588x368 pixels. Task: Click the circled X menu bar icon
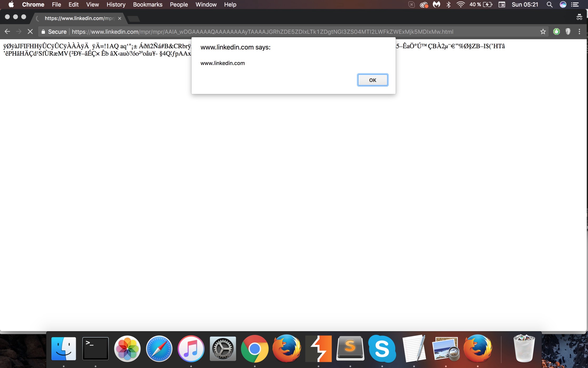411,4
